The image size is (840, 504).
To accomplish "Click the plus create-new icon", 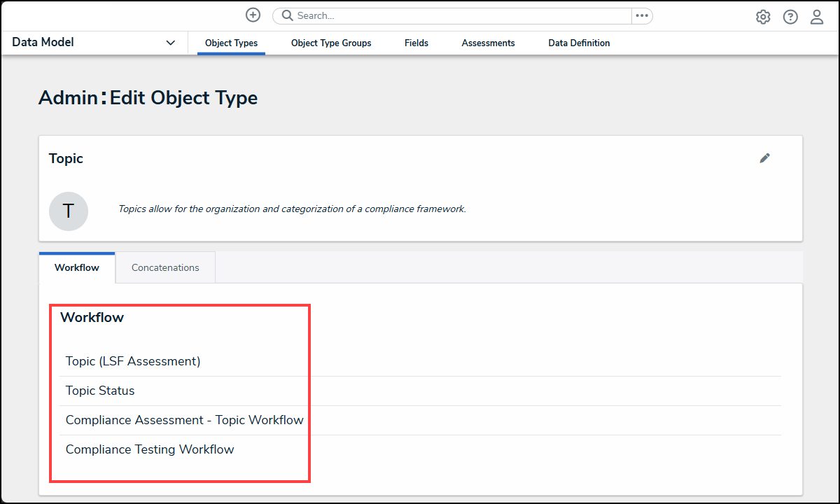I will (253, 15).
